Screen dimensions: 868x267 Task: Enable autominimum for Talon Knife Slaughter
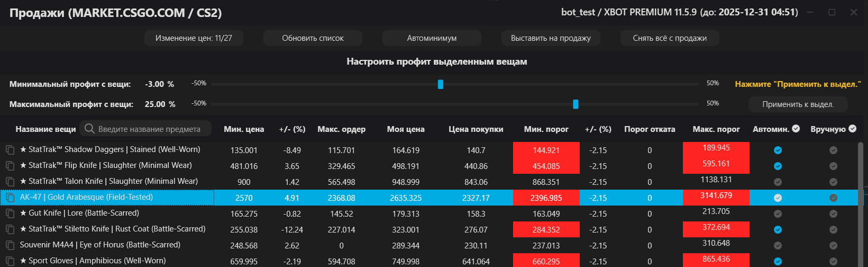(778, 182)
